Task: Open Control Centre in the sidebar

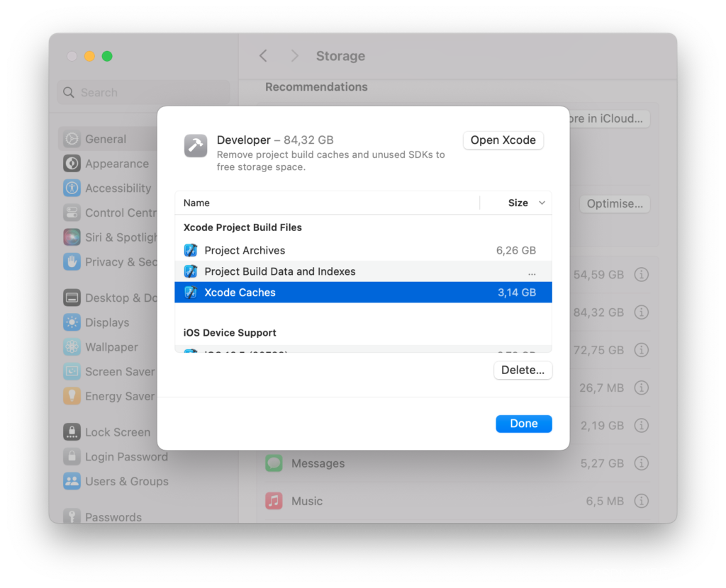Action: (x=108, y=213)
